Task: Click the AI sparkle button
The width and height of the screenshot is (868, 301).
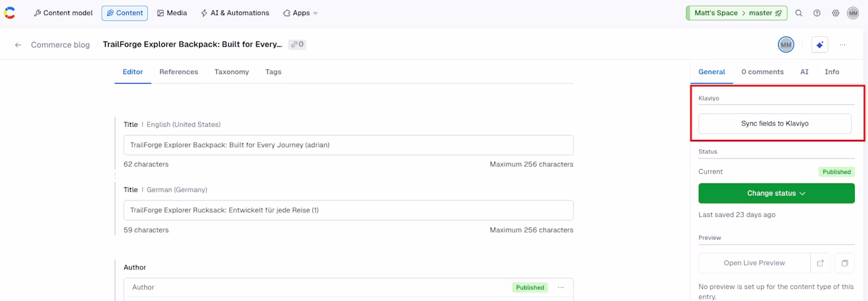Action: (819, 45)
